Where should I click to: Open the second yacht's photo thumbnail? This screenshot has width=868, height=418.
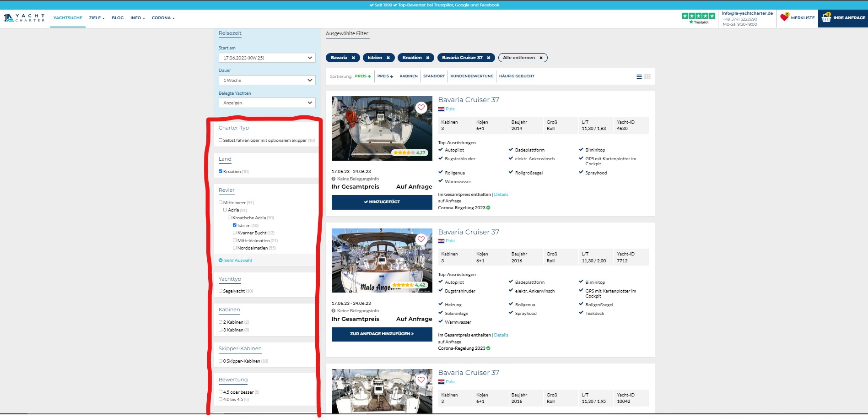click(382, 260)
